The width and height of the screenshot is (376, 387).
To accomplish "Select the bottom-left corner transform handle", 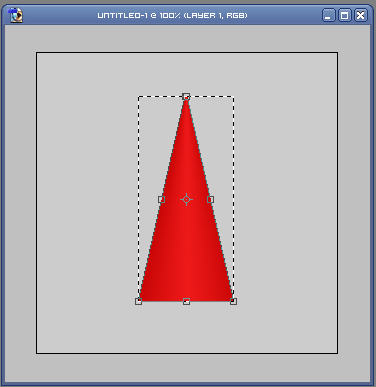I will click(139, 301).
